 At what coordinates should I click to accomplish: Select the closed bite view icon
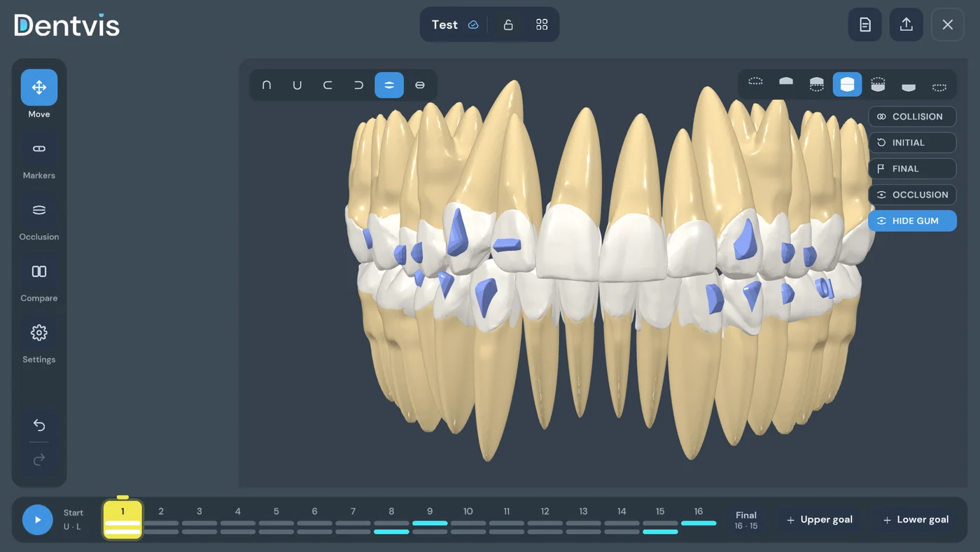point(420,85)
